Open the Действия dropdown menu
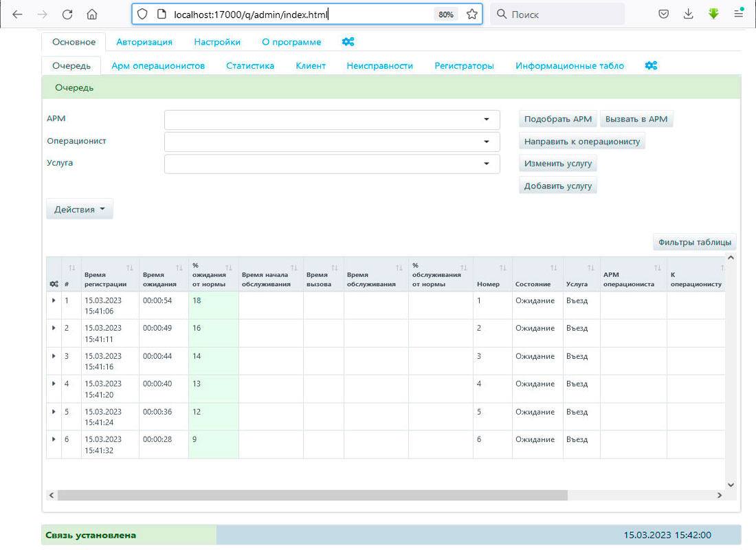 (x=80, y=210)
